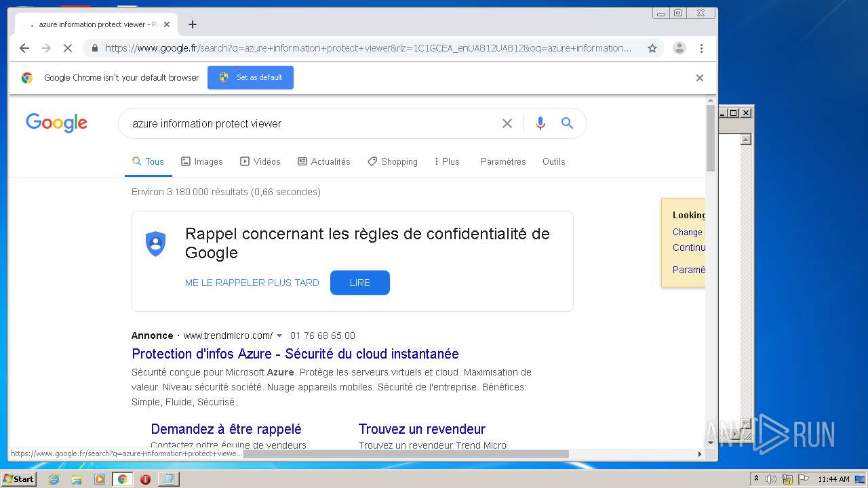Open Trouvez un revendeur link
The width and height of the screenshot is (868, 488).
tap(422, 429)
